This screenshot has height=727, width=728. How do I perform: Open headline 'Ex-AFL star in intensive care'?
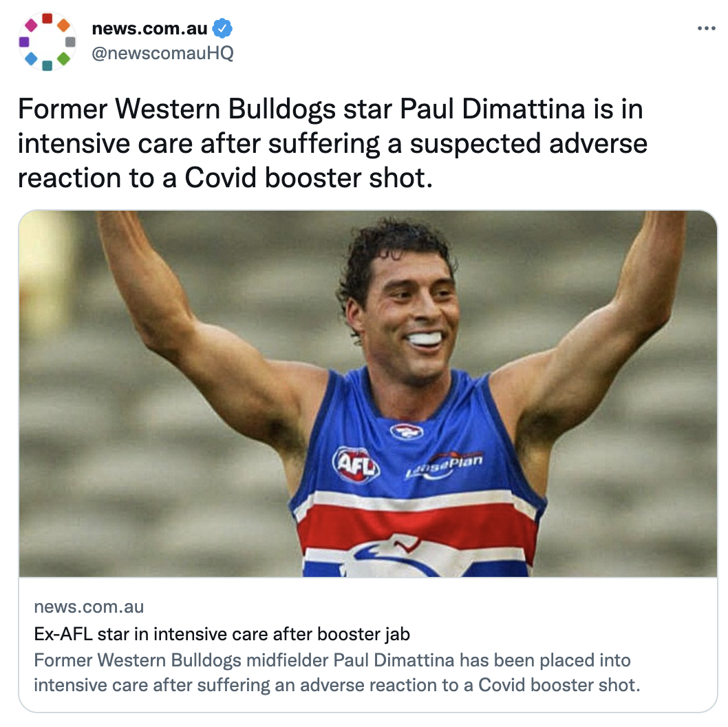click(x=222, y=634)
